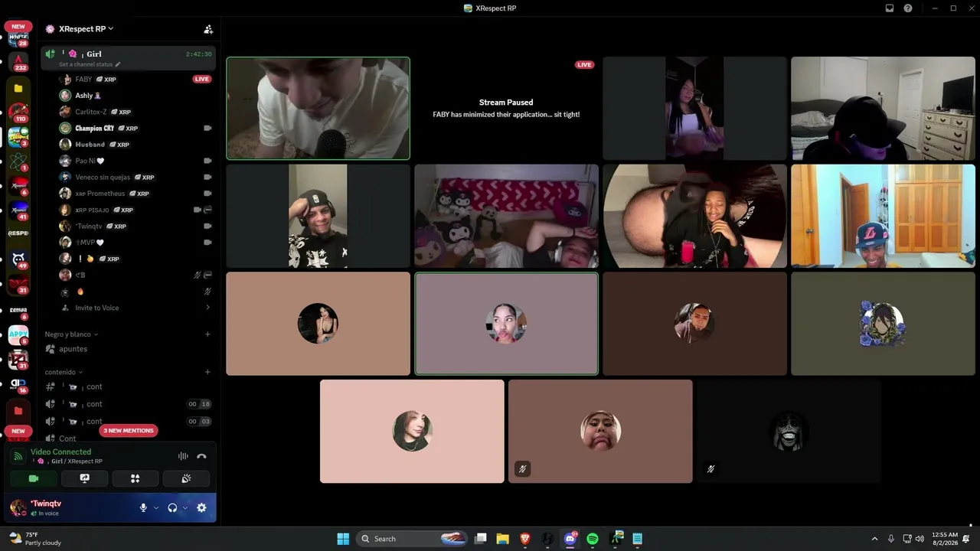
Task: Open headphone output options arrow
Action: point(185,507)
